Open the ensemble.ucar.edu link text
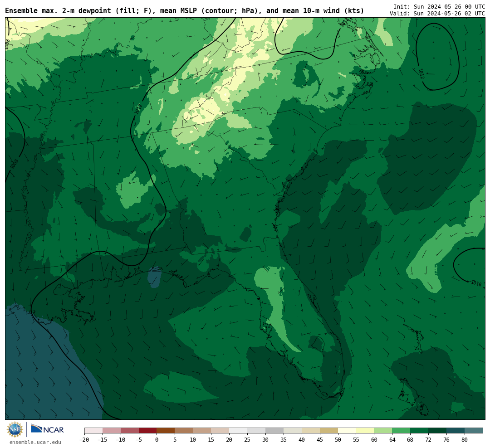The image size is (490, 448). (x=35, y=442)
